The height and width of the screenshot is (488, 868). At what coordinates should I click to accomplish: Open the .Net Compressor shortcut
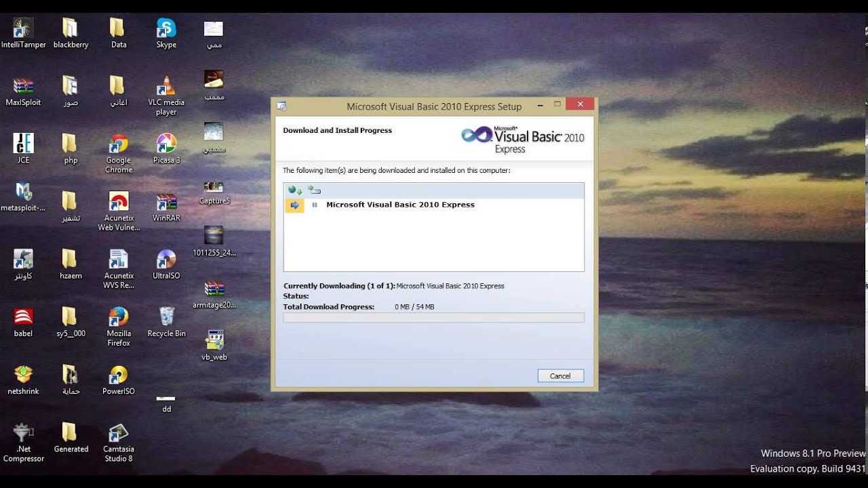click(24, 432)
